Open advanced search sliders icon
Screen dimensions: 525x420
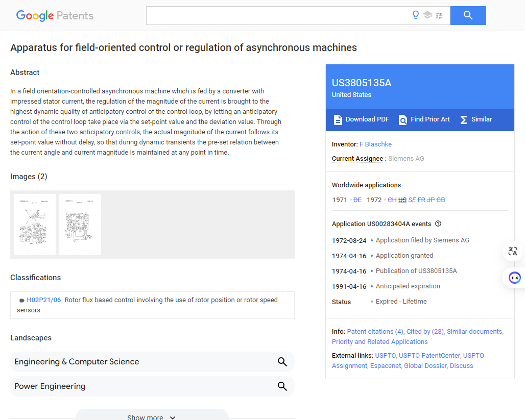click(439, 15)
